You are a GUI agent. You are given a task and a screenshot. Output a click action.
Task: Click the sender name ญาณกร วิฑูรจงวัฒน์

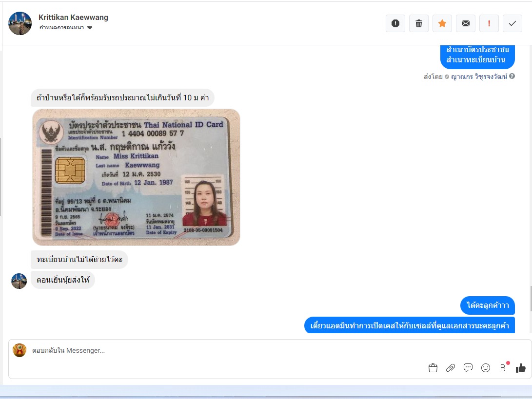click(x=479, y=76)
